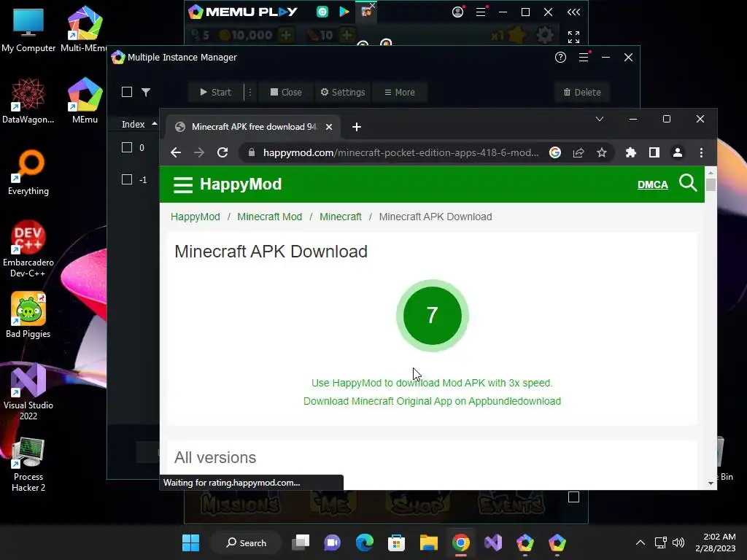Open Chrome profile avatar
The image size is (747, 560).
[x=678, y=152]
